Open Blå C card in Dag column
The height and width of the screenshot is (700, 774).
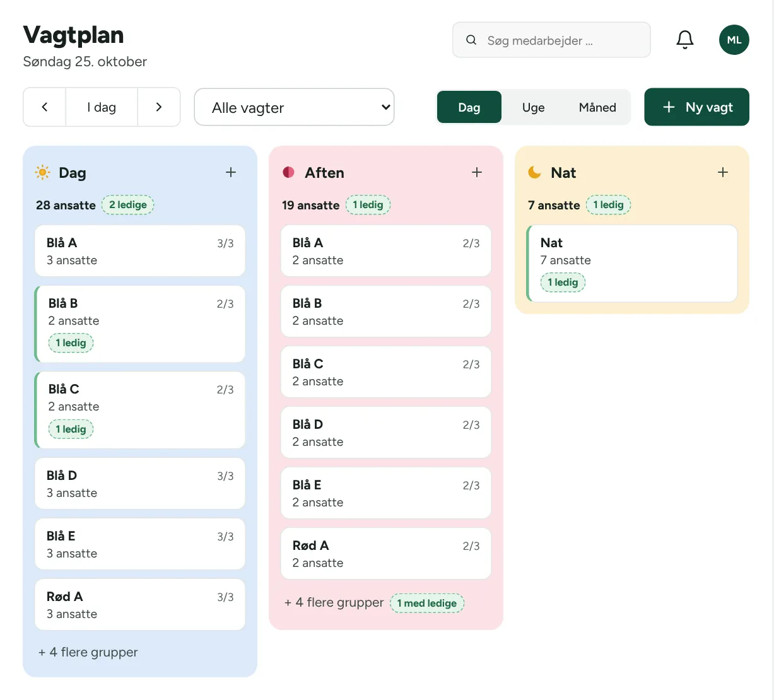point(140,410)
